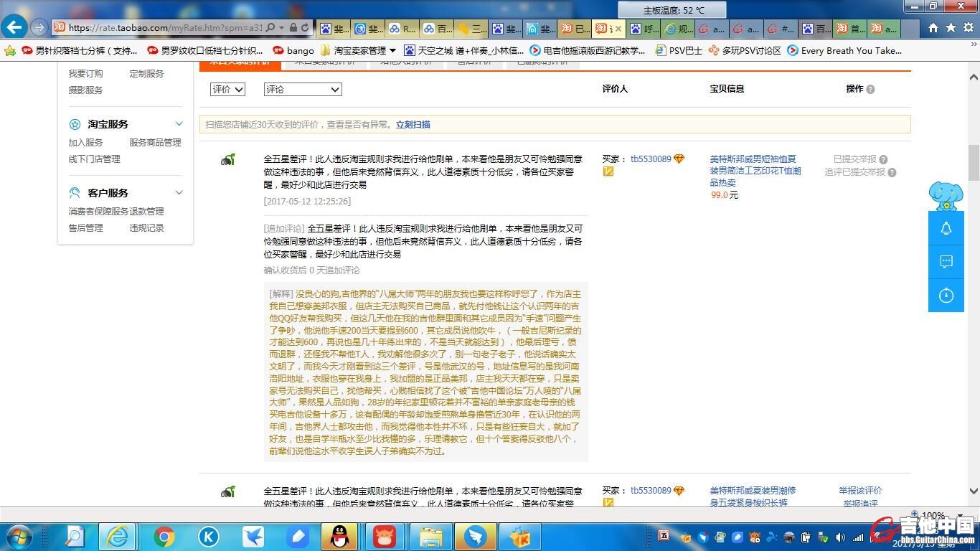980x551 pixels.
Task: Open the 多玩PSV讨论区 favorites bookmark
Action: 745,50
